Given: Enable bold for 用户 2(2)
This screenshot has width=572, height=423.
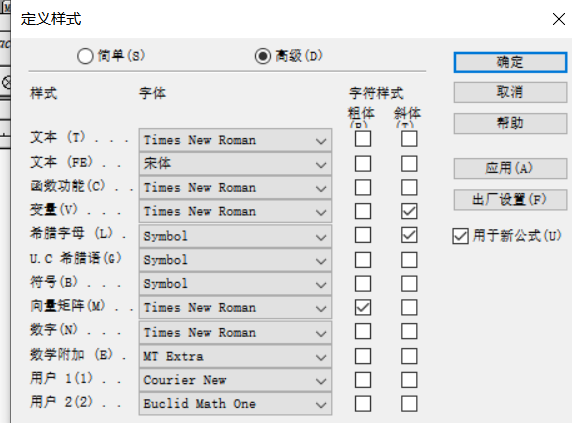Looking at the screenshot, I should [363, 404].
